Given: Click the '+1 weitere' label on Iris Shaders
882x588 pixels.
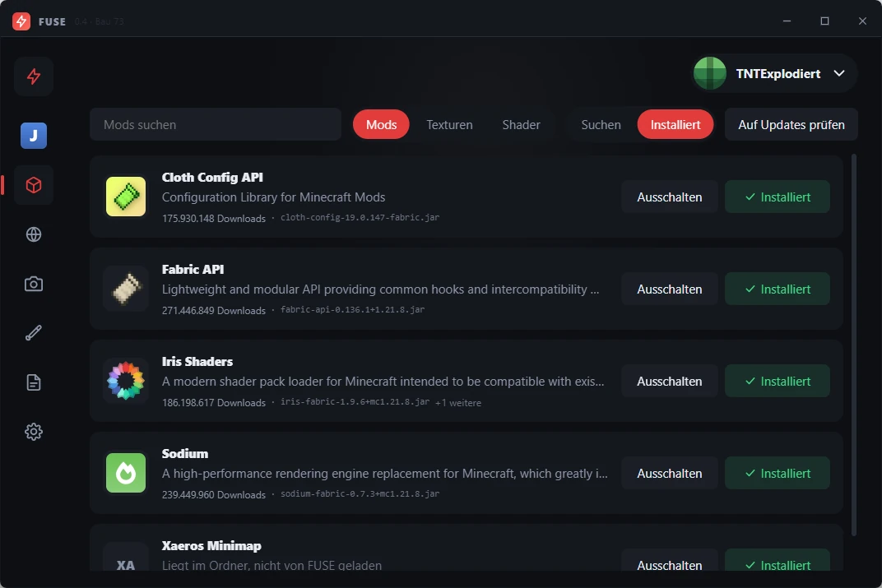Looking at the screenshot, I should [x=458, y=402].
